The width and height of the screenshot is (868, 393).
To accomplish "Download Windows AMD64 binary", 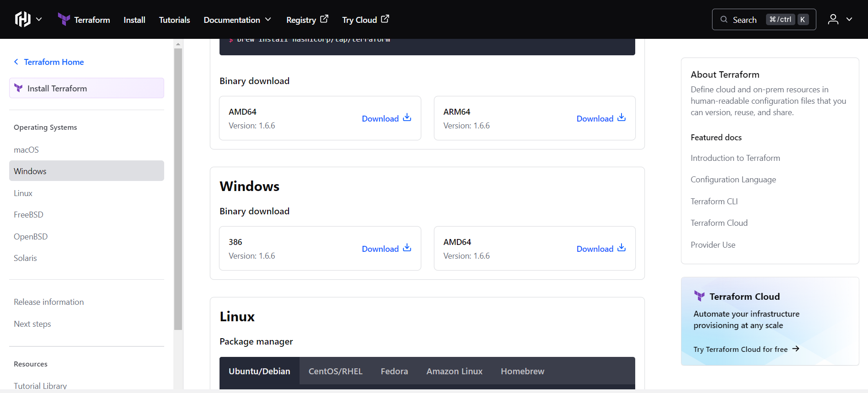I will [601, 249].
